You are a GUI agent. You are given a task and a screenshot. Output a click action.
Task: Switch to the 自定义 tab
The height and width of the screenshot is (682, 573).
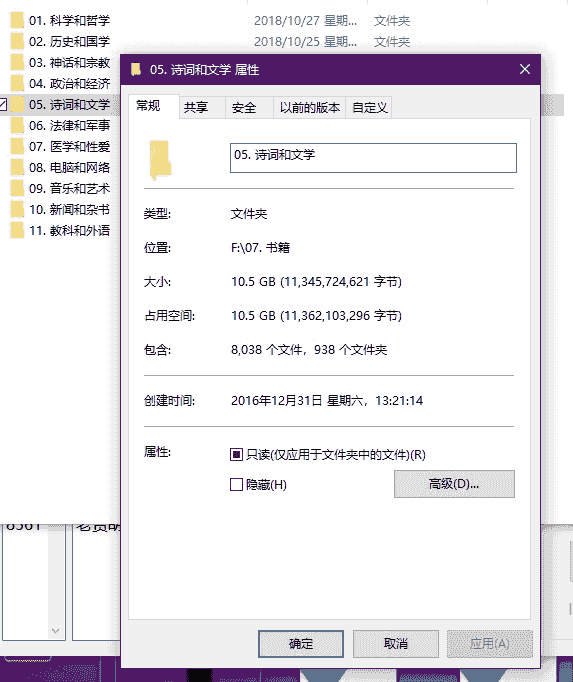tap(369, 107)
